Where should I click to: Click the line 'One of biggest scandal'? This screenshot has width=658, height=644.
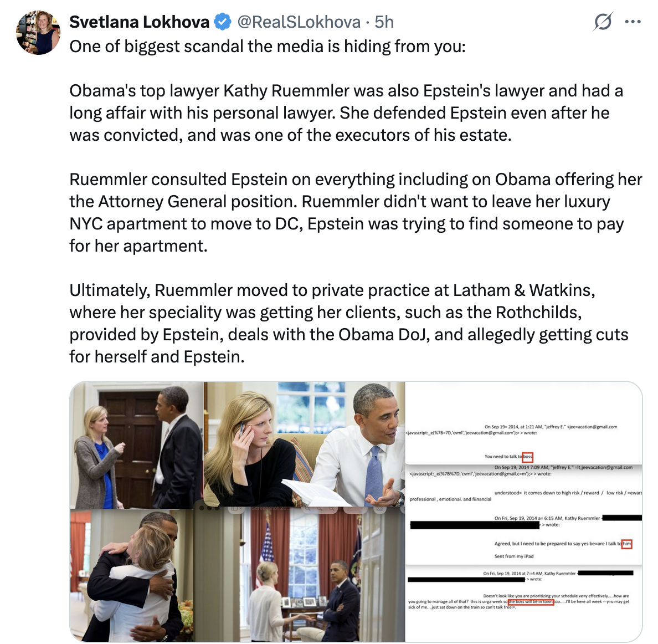(268, 46)
